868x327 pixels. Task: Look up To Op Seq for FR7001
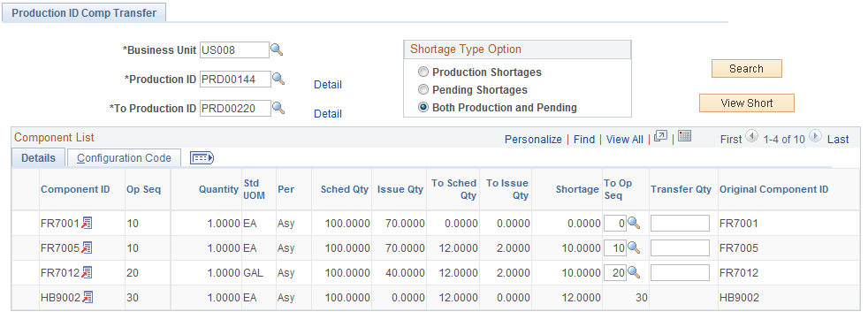pos(634,223)
